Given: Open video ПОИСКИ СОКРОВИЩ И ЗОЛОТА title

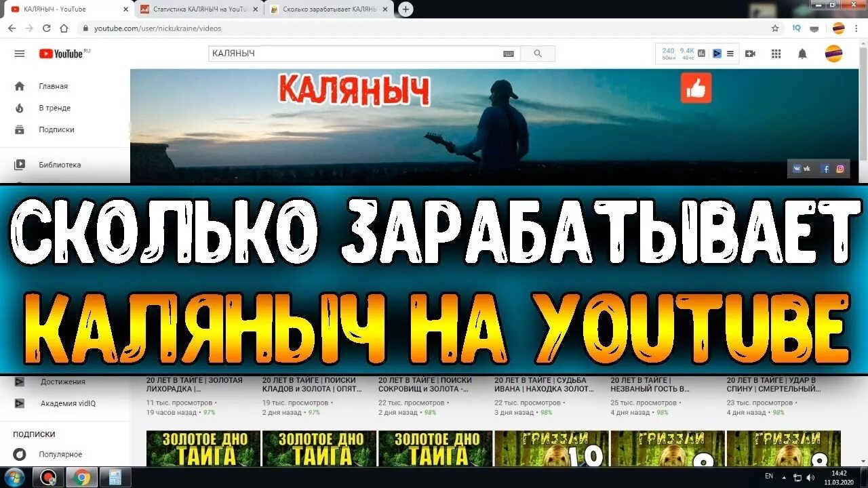Looking at the screenshot, I should click(x=425, y=385).
